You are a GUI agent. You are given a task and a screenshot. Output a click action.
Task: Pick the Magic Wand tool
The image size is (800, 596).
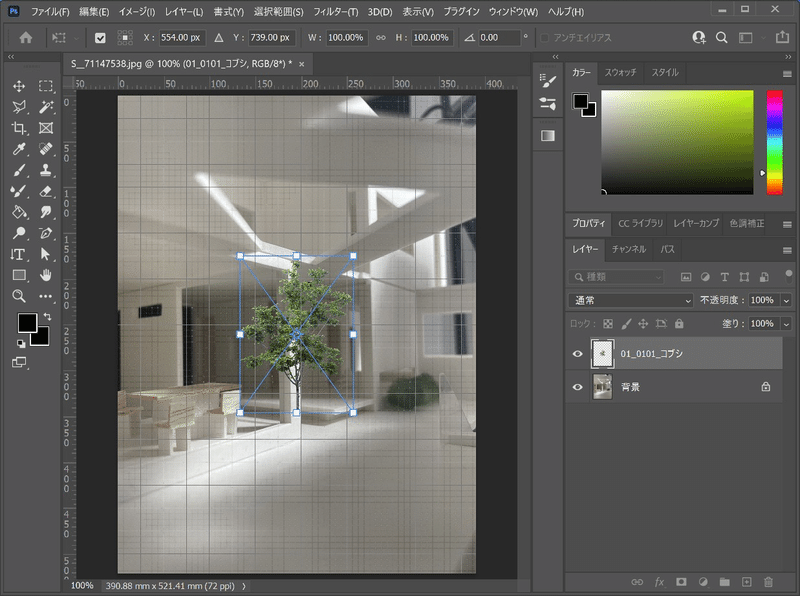pyautogui.click(x=46, y=107)
